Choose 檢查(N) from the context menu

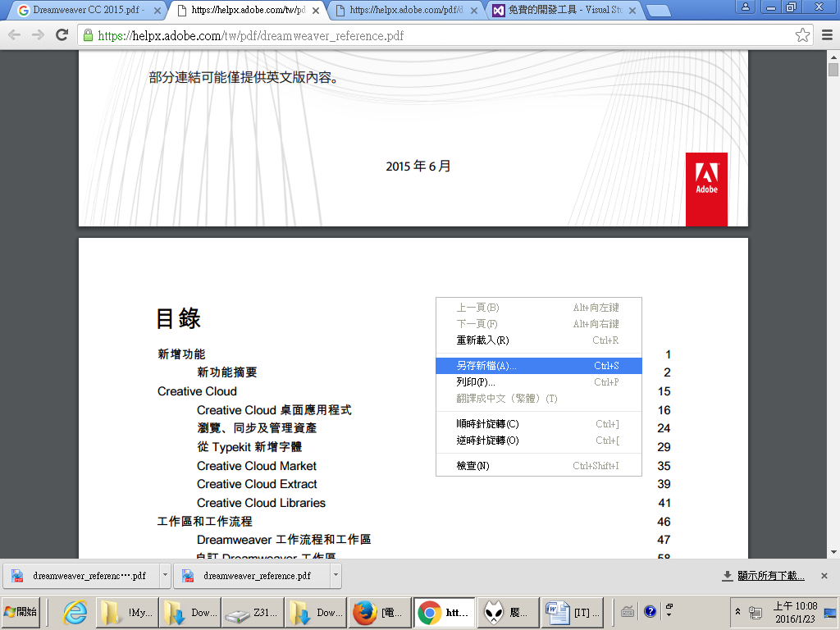(539, 466)
